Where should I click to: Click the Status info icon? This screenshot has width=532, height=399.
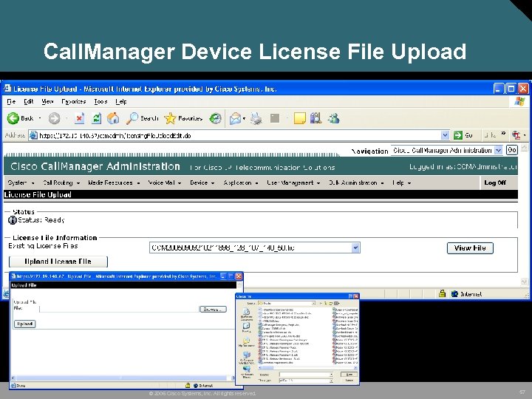click(13, 220)
